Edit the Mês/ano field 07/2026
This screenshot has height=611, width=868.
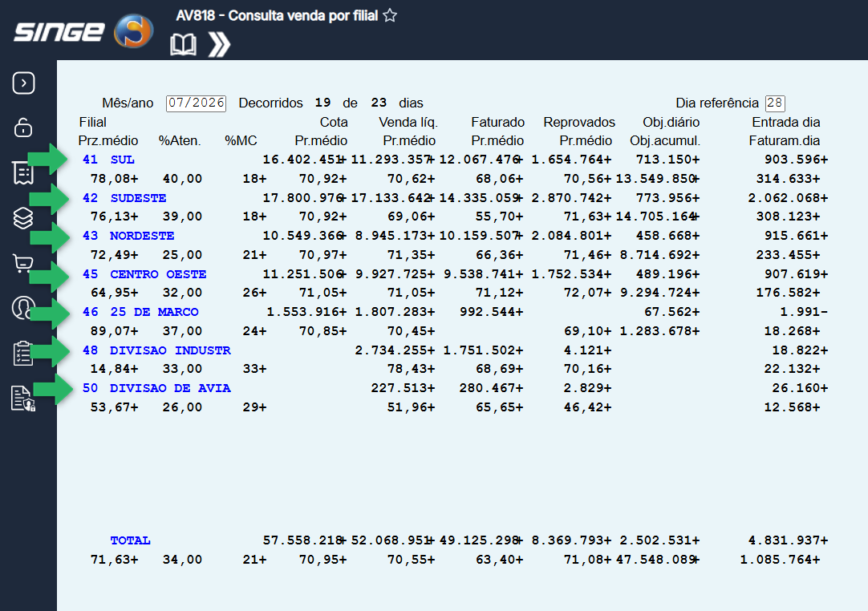point(196,103)
